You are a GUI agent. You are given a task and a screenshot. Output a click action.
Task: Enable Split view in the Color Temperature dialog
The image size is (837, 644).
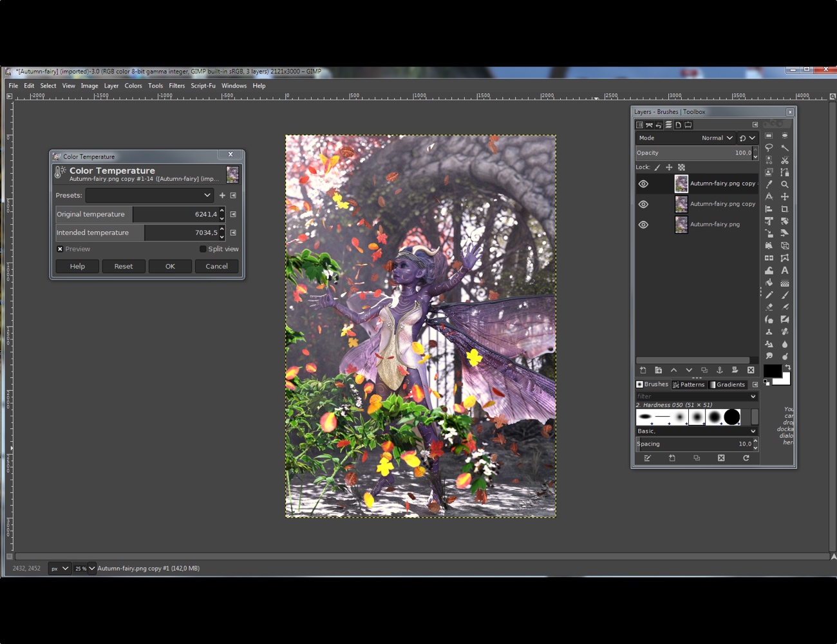203,249
